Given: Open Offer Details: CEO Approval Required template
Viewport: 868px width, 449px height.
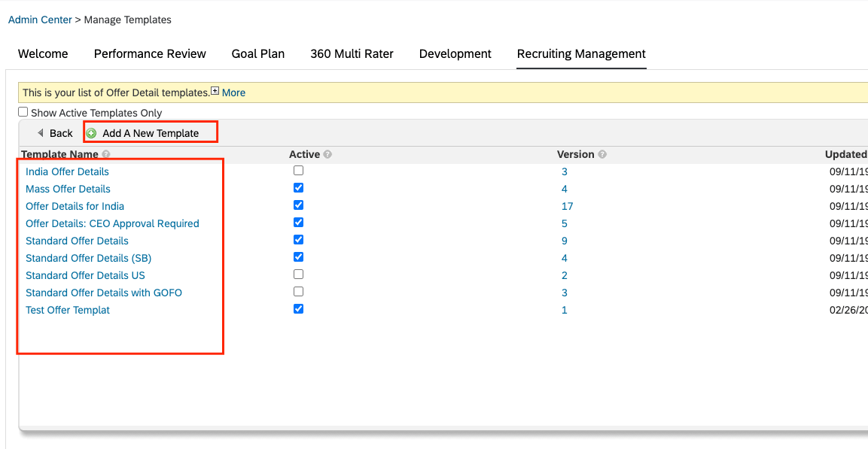Looking at the screenshot, I should pos(112,224).
